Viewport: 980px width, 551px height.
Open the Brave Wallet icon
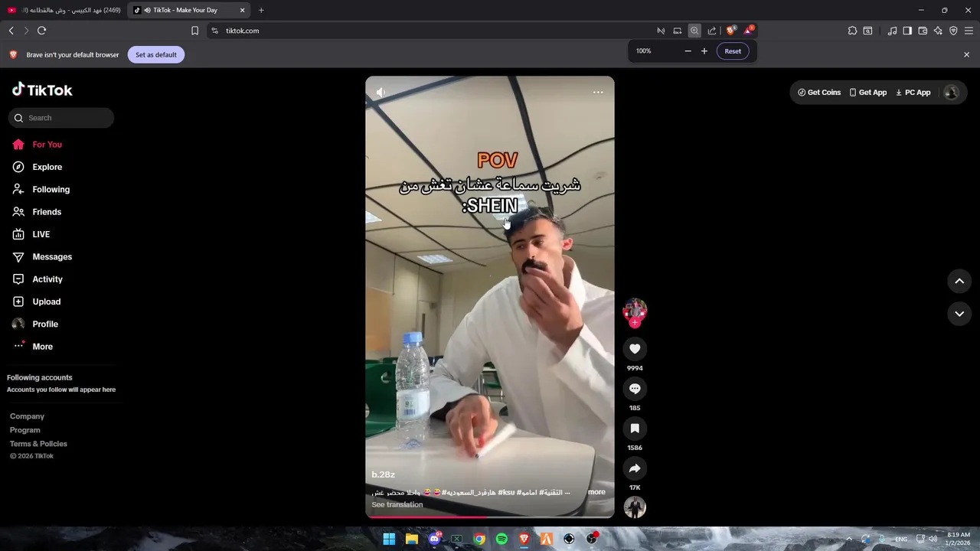click(x=923, y=31)
